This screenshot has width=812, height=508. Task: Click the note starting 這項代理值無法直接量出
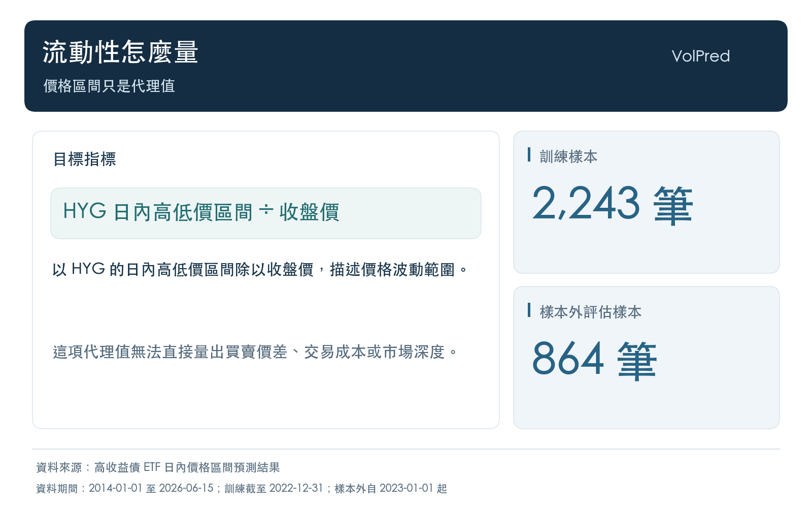[255, 352]
